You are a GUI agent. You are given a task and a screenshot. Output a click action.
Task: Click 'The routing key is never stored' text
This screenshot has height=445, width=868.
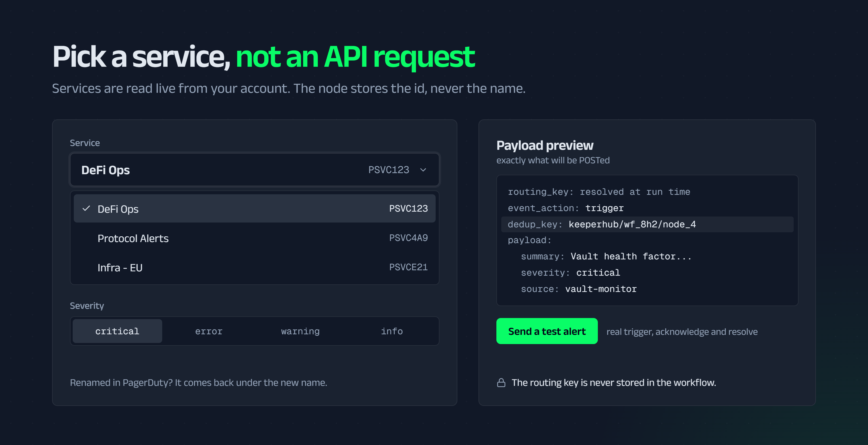pyautogui.click(x=614, y=383)
